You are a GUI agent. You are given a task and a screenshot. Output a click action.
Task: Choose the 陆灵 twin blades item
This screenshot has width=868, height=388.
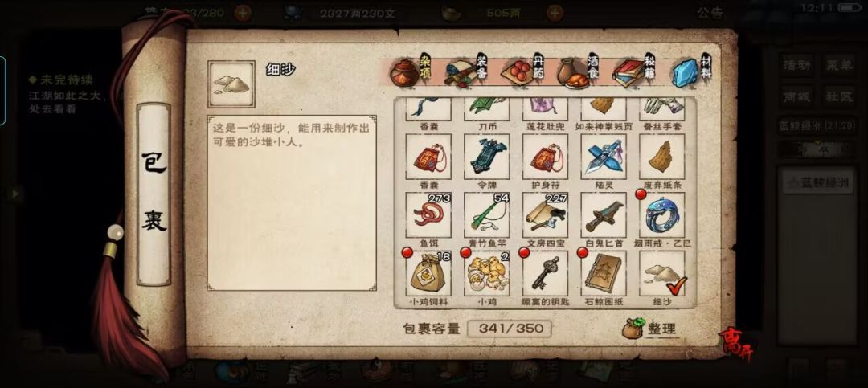pos(604,157)
